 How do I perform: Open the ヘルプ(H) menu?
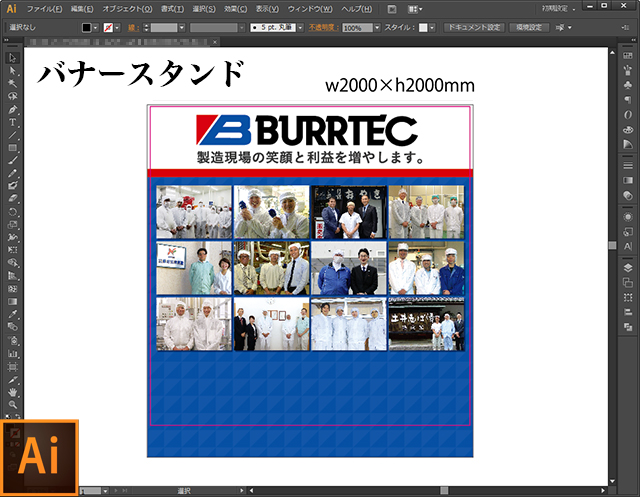(x=357, y=9)
